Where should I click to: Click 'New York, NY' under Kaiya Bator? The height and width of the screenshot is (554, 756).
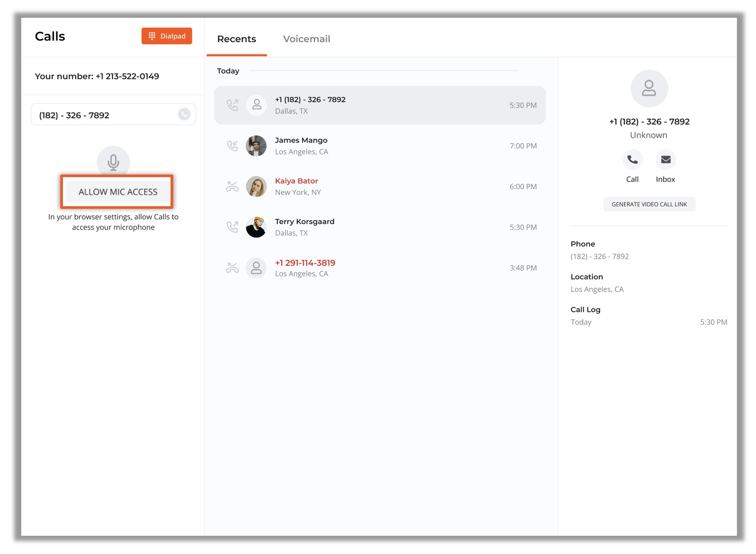pos(298,192)
